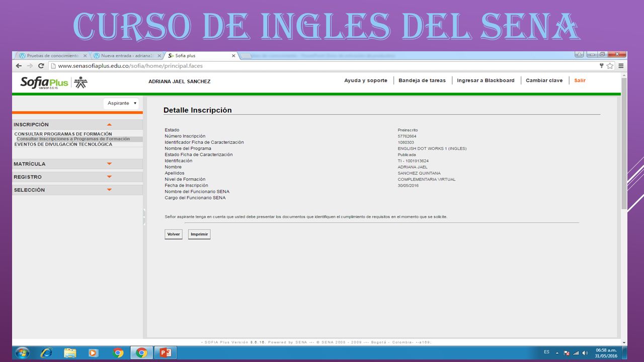This screenshot has height=362, width=644.
Task: Click the SENA logo beside SofiaPlus
Action: pos(80,82)
